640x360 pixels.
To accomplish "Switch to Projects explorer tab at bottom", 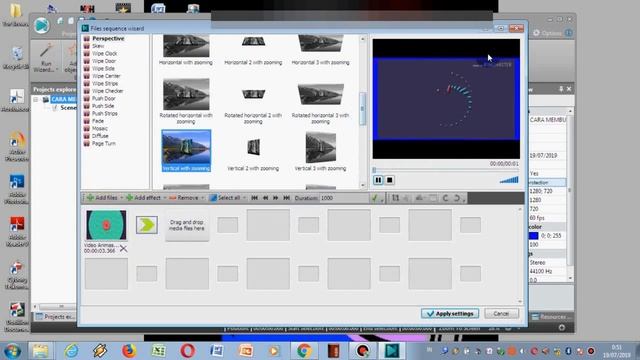I will pyautogui.click(x=55, y=317).
